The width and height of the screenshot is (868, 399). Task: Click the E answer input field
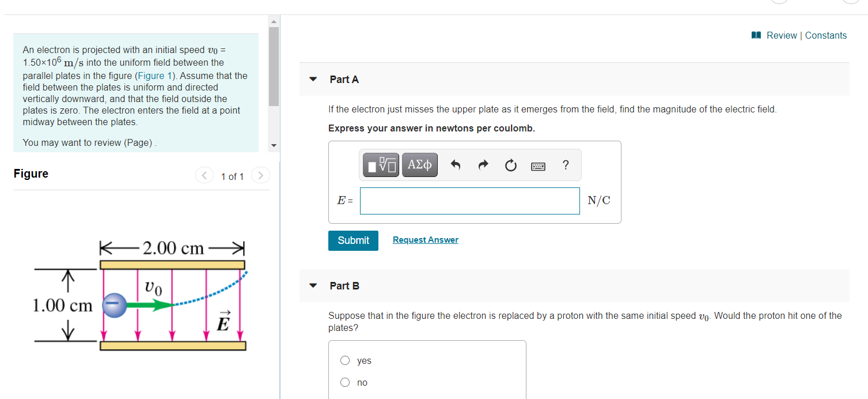[x=469, y=201]
